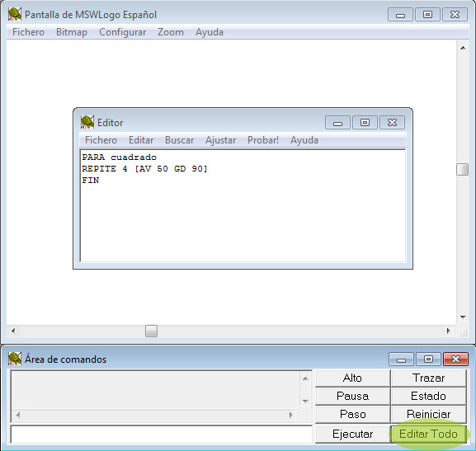The height and width of the screenshot is (451, 476).
Task: Click inside the command history output box
Action: pos(155,389)
